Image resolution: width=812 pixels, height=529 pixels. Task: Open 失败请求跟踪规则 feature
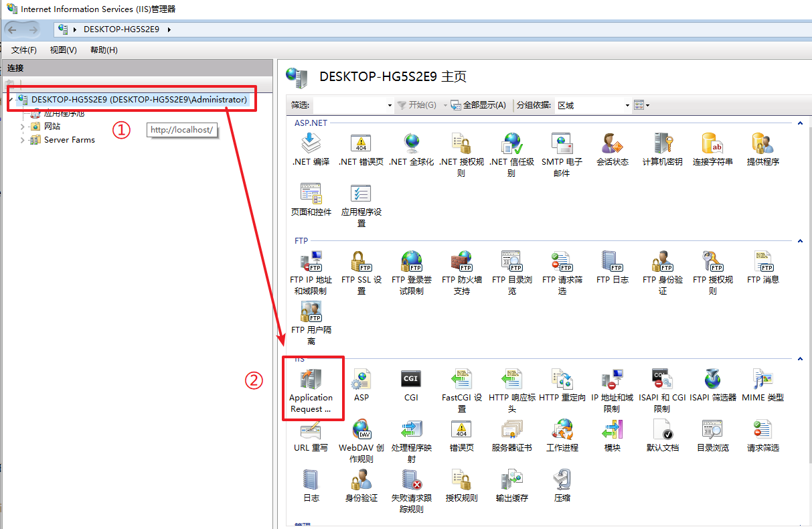click(x=412, y=491)
